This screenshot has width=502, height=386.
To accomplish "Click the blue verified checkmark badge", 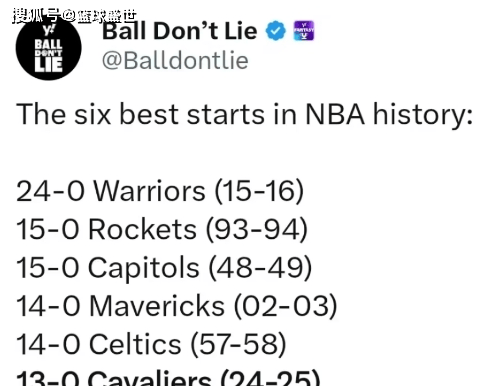I will click(275, 31).
